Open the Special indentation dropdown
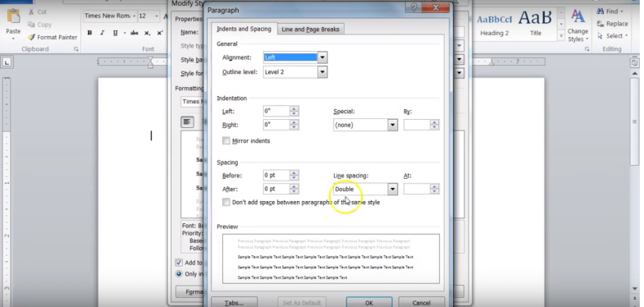Viewport: 644px width, 307px height. 393,125
